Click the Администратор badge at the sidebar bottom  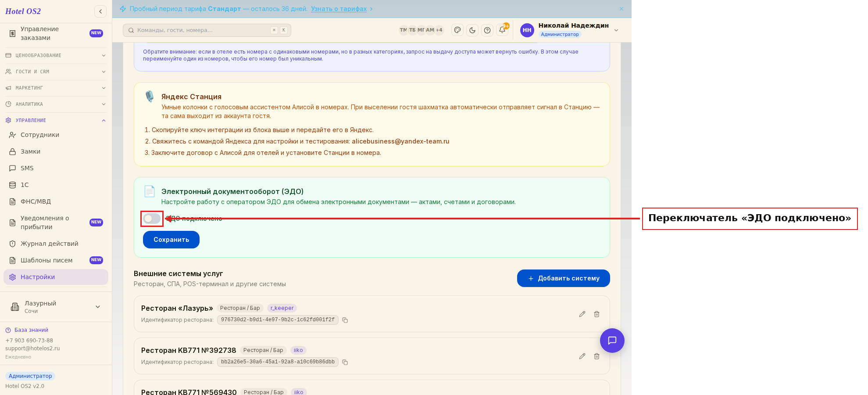(30, 376)
